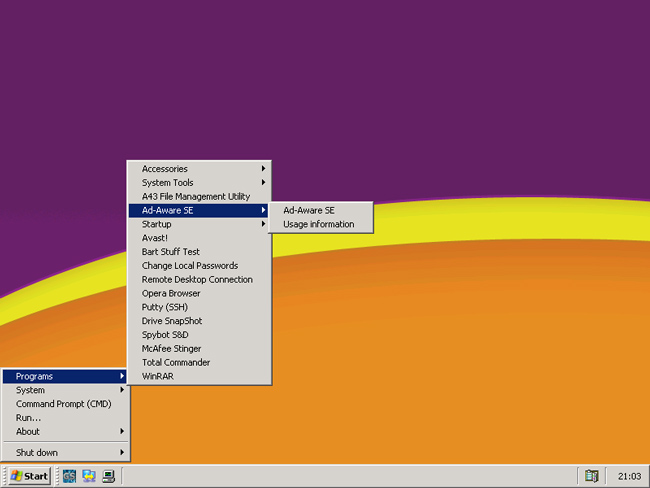The width and height of the screenshot is (650, 488).
Task: Start Remote Desktop Connection
Action: [199, 279]
